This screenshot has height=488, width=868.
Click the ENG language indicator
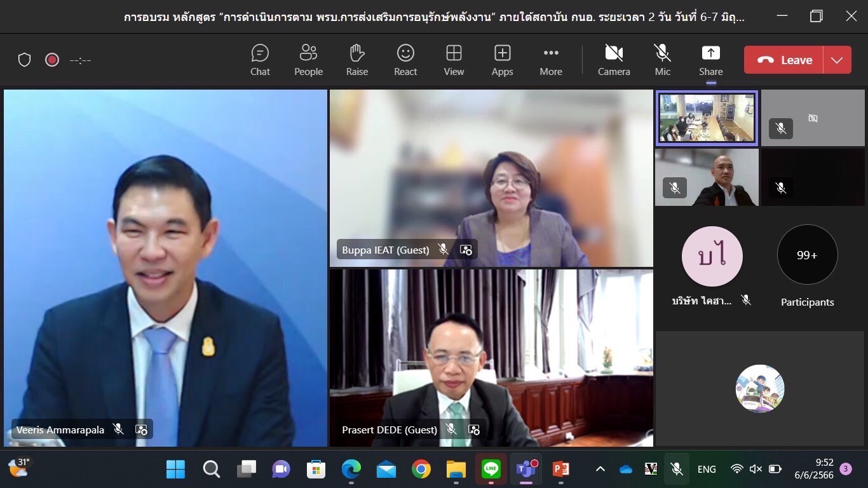[x=707, y=469]
